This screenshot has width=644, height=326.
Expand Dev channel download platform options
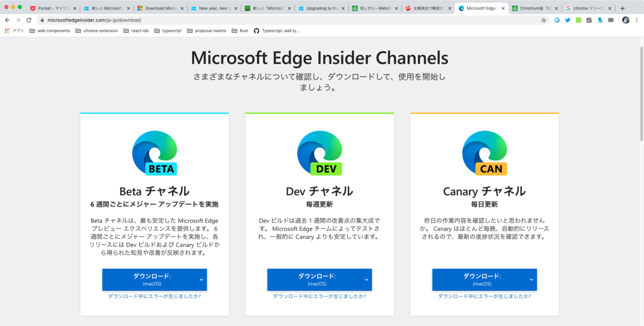(367, 279)
